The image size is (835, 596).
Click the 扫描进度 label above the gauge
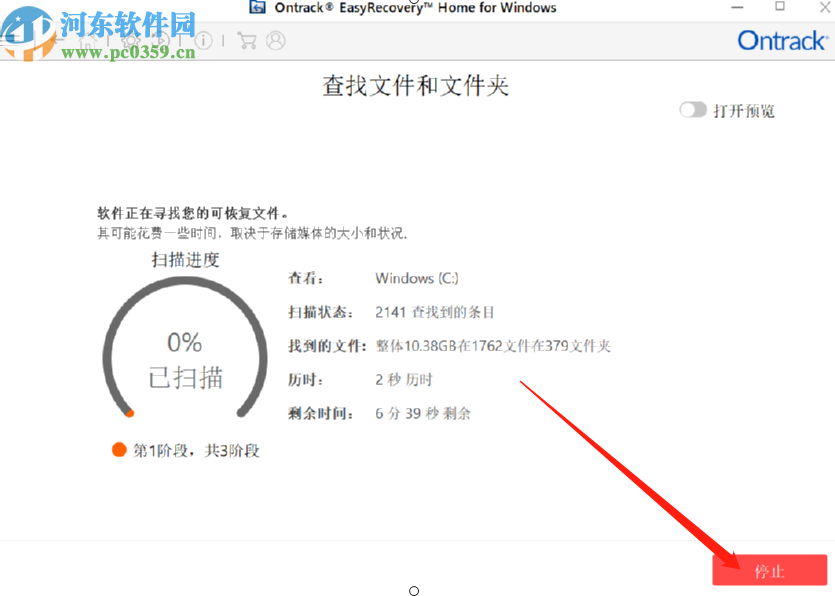(185, 260)
